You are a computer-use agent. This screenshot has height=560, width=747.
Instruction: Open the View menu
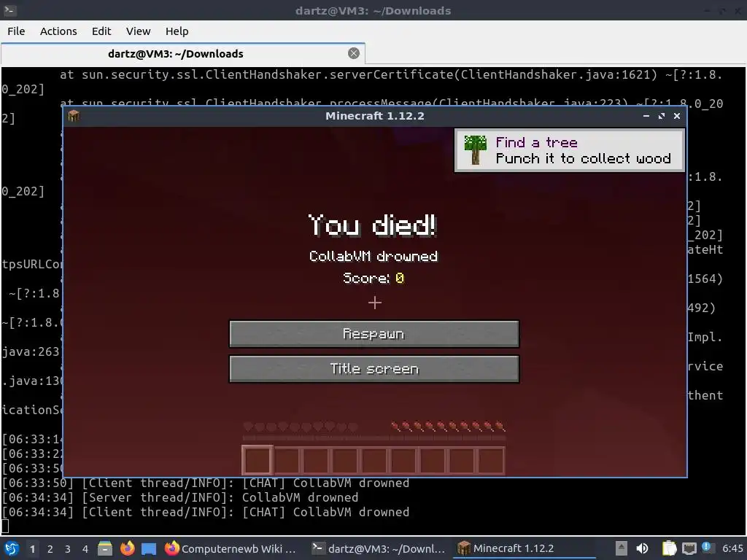pos(138,31)
